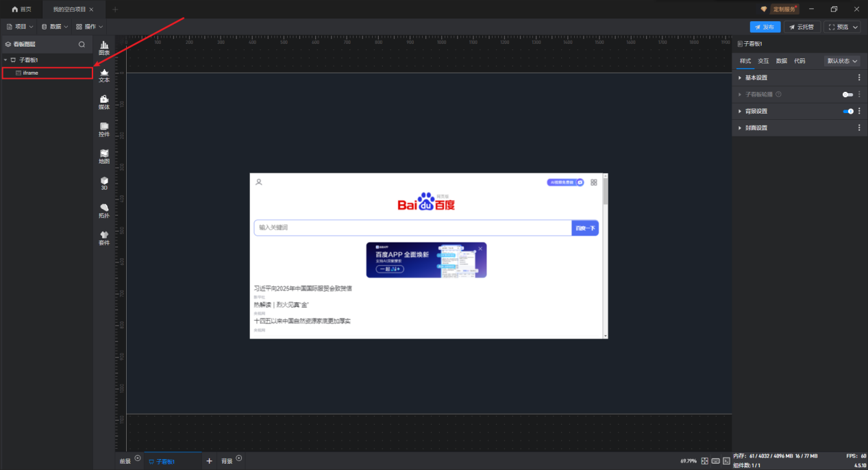Toggle the 子看板轮播 carousel switch
868x470 pixels.
coord(848,95)
